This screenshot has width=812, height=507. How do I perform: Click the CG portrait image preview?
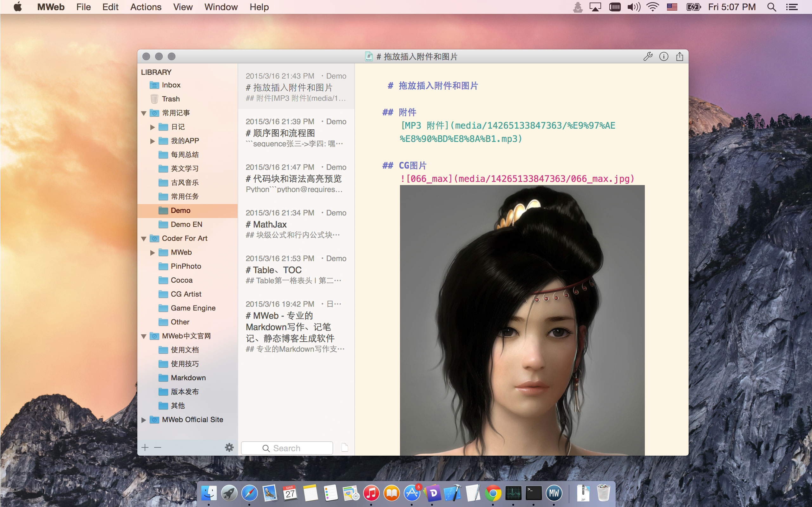[x=522, y=318]
